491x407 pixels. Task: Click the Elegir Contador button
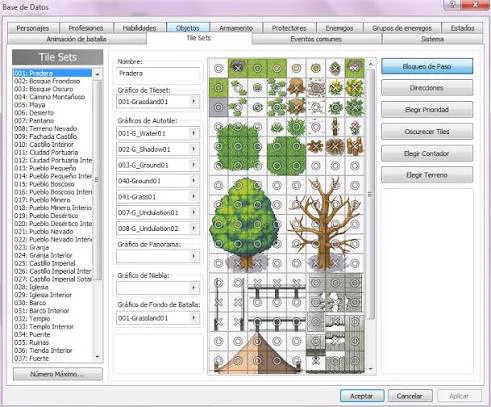point(427,154)
